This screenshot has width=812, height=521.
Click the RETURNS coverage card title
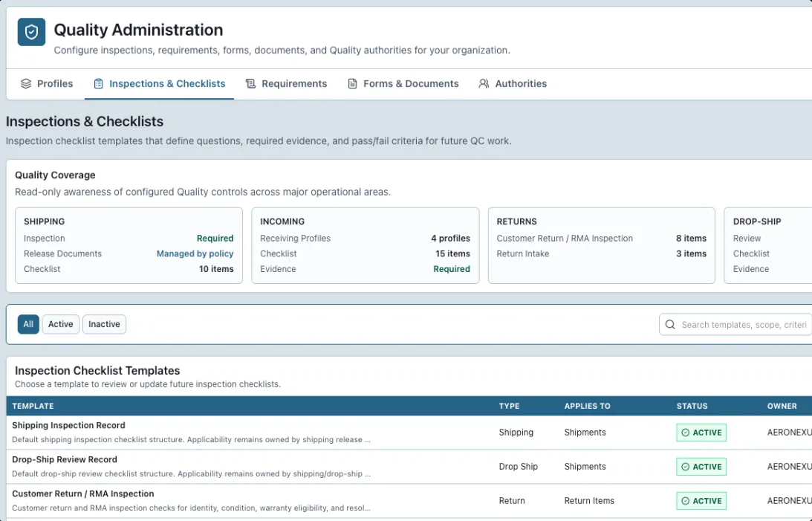pyautogui.click(x=517, y=221)
